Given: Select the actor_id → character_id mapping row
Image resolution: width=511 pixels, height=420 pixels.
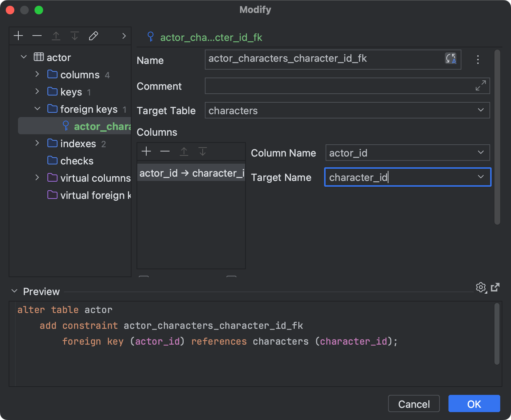Looking at the screenshot, I should click(191, 173).
